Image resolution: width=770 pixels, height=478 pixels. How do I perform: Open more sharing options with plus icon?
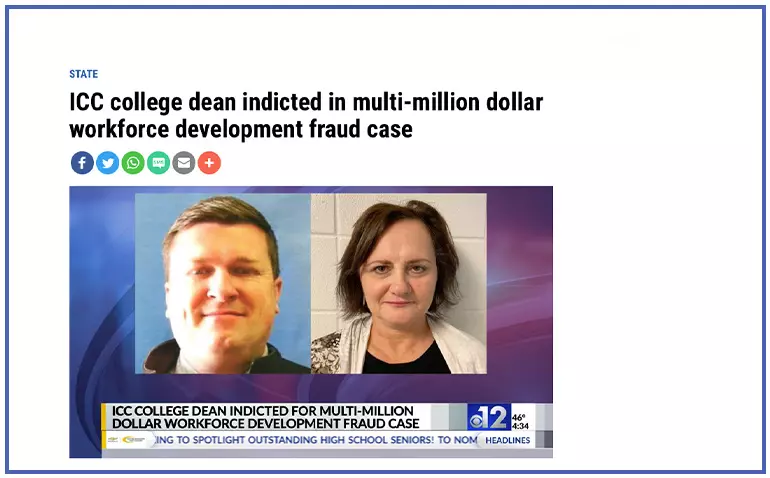click(209, 163)
